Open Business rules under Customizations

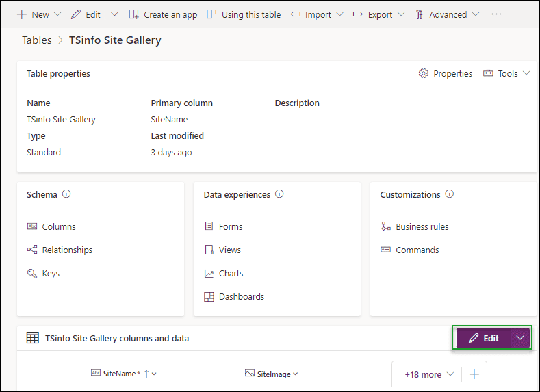point(422,227)
